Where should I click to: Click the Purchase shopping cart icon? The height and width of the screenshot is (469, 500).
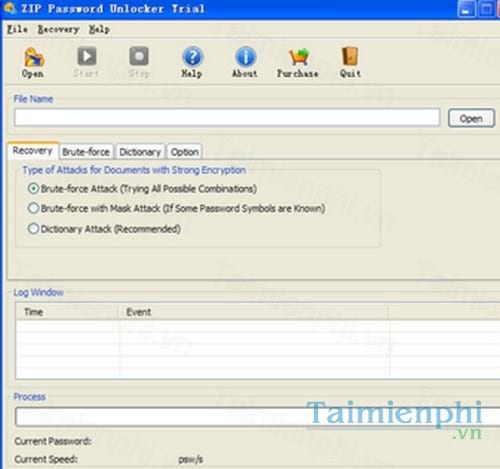pos(298,57)
